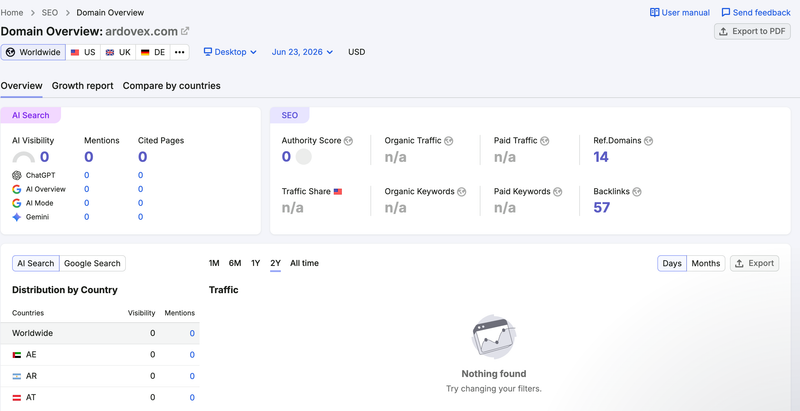
Task: Open more countries menu with three dots
Action: tap(180, 52)
